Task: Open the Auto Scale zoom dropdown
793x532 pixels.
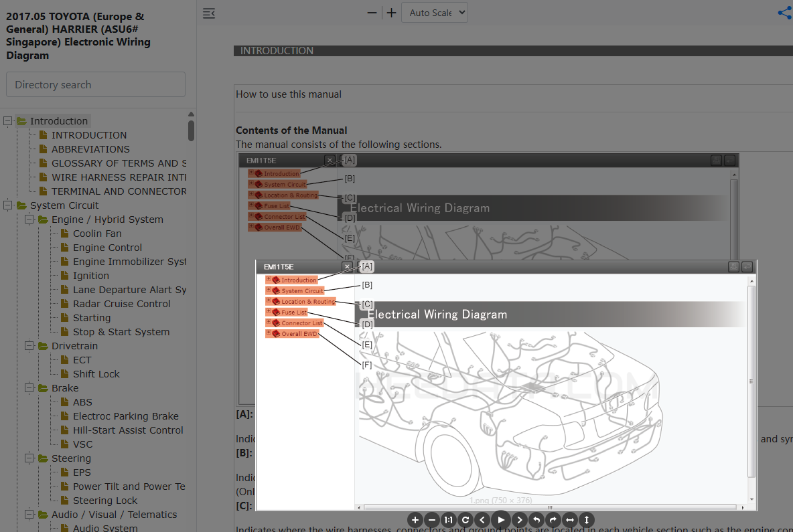Action: [x=435, y=13]
